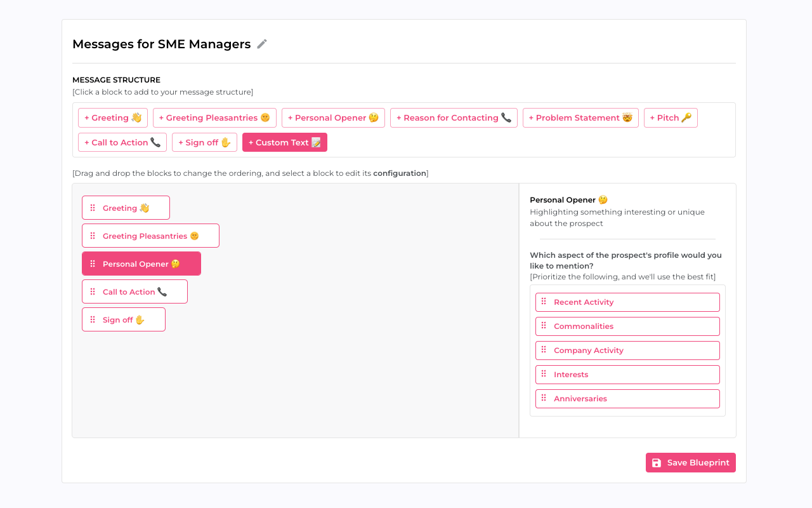Click the drag handle on Sign off block
The image size is (812, 508).
point(93,319)
